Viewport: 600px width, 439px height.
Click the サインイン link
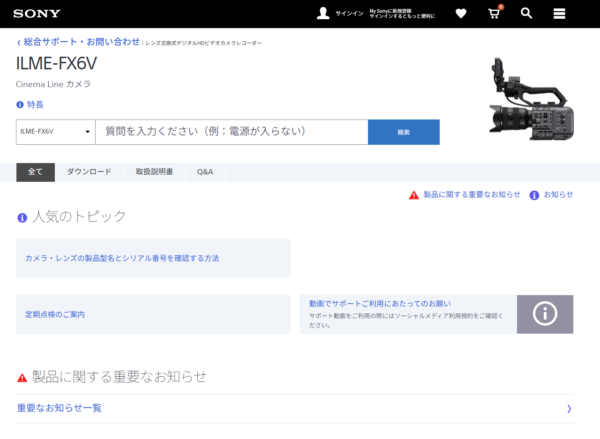pyautogui.click(x=349, y=14)
